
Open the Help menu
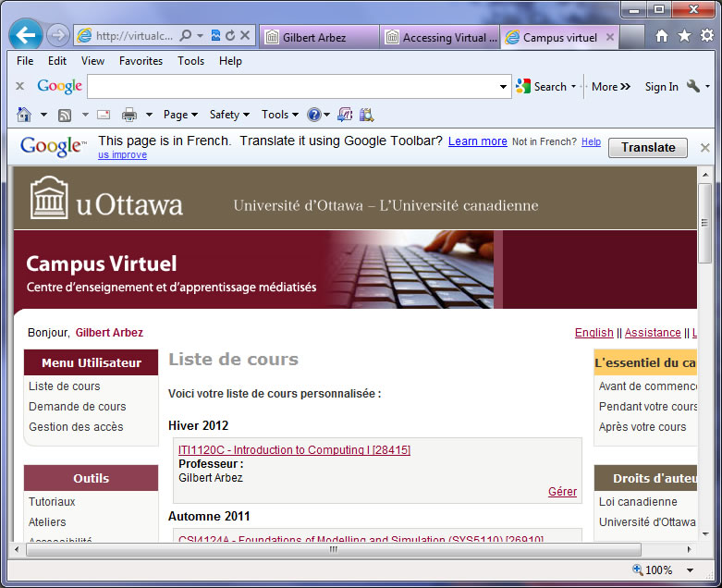click(x=230, y=61)
